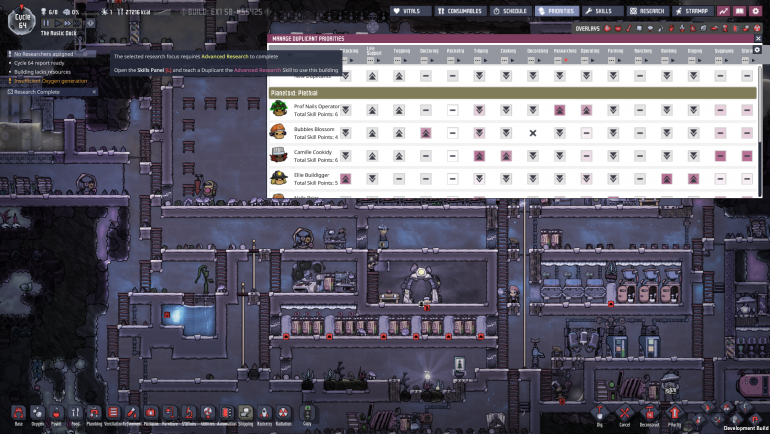Change Bubbles Blossom Doctoring priority

426,133
